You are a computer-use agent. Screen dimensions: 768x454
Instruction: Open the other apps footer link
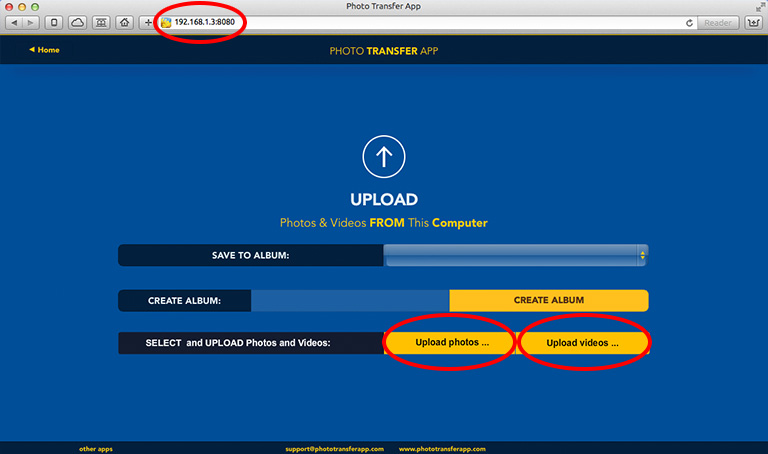96,449
